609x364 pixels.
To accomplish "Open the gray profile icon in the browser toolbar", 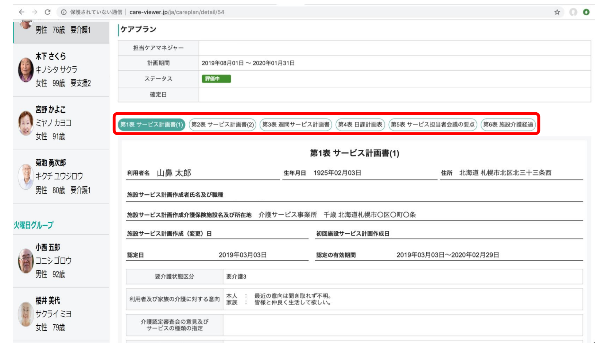I will coord(573,12).
